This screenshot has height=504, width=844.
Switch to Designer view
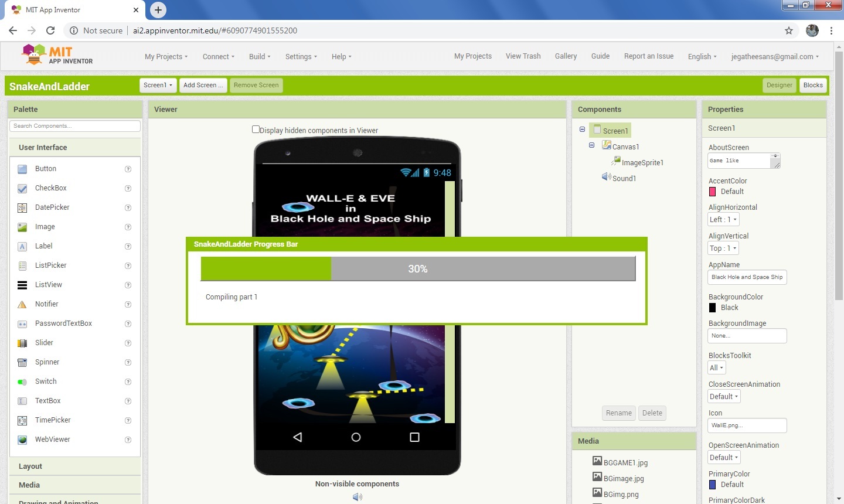tap(780, 85)
